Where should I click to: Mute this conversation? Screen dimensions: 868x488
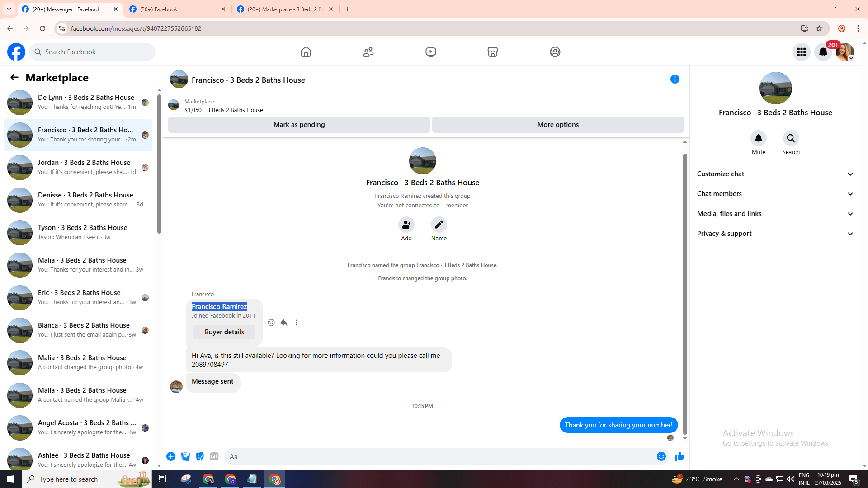(759, 138)
